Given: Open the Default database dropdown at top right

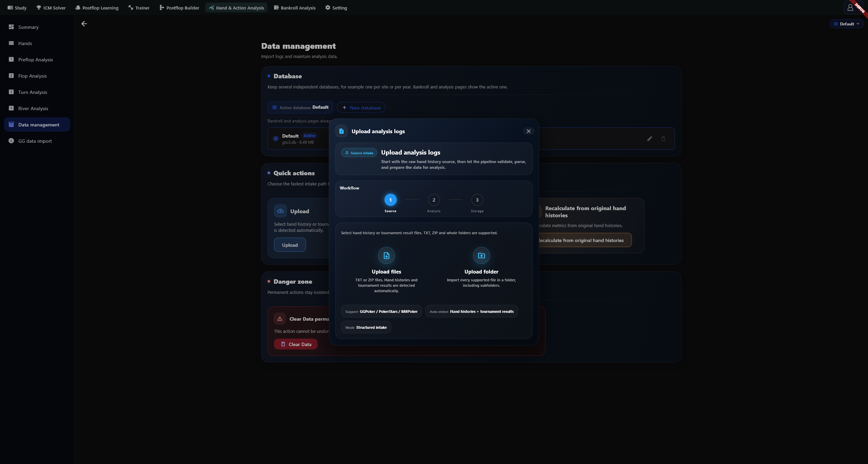Looking at the screenshot, I should [x=846, y=24].
